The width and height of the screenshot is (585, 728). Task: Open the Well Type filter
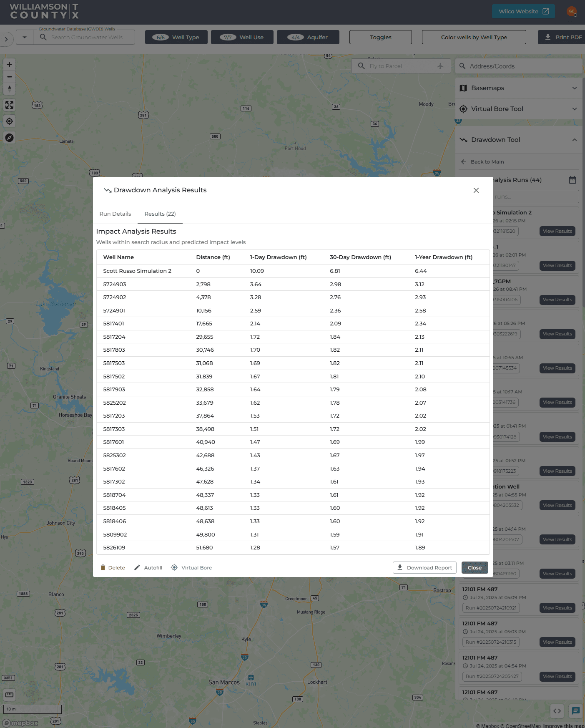(x=176, y=37)
